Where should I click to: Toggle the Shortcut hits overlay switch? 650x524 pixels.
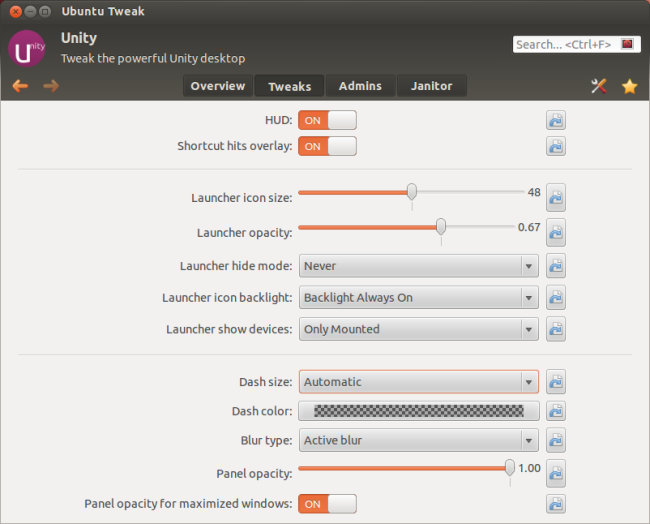[327, 146]
